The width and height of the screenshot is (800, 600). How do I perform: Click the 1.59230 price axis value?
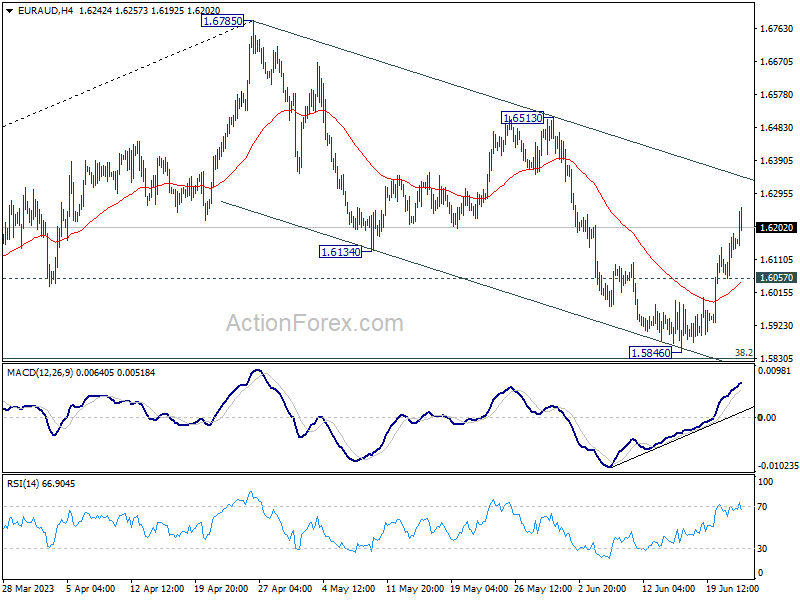[777, 326]
